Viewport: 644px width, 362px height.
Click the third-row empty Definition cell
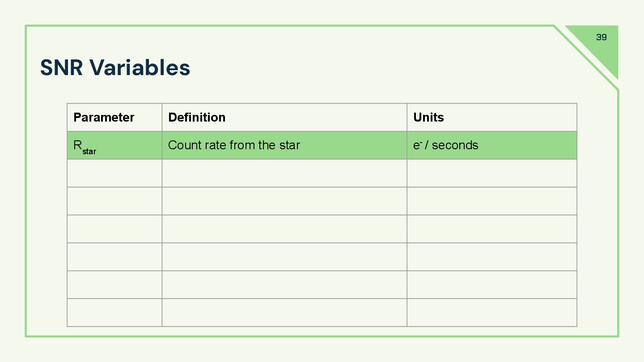coord(284,201)
